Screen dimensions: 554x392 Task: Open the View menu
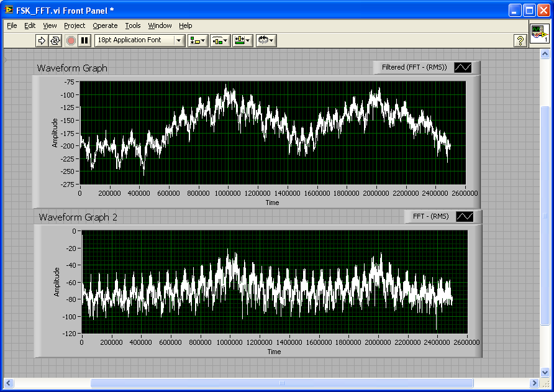[x=50, y=25]
